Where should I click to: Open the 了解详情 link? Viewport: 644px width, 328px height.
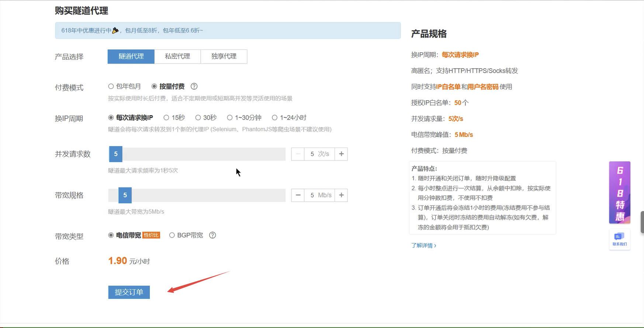[424, 246]
